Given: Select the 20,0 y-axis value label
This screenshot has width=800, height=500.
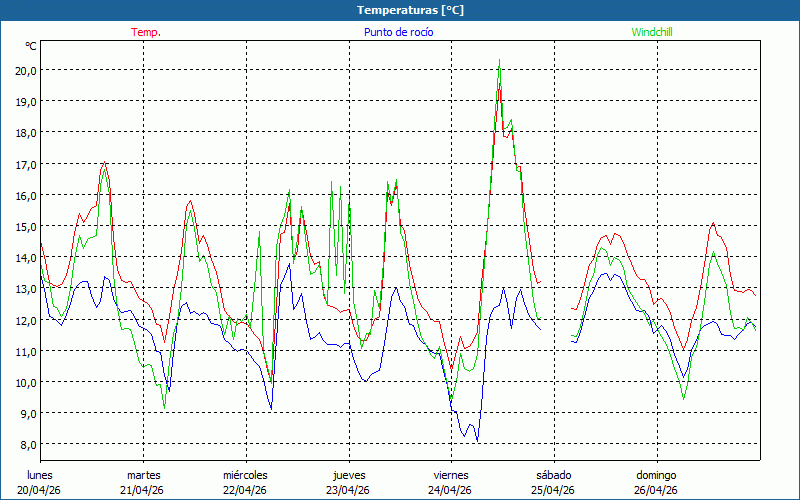Looking at the screenshot, I should click(23, 70).
